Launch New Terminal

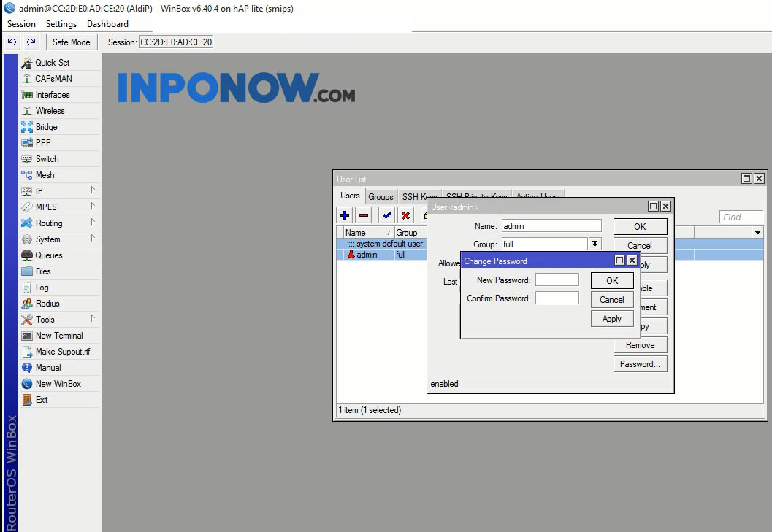[59, 336]
